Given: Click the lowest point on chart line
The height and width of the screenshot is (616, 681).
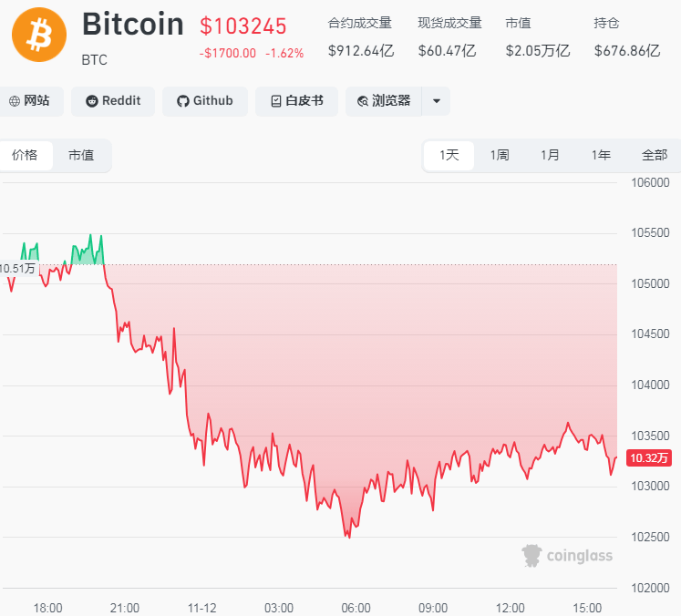Looking at the screenshot, I should coord(348,538).
